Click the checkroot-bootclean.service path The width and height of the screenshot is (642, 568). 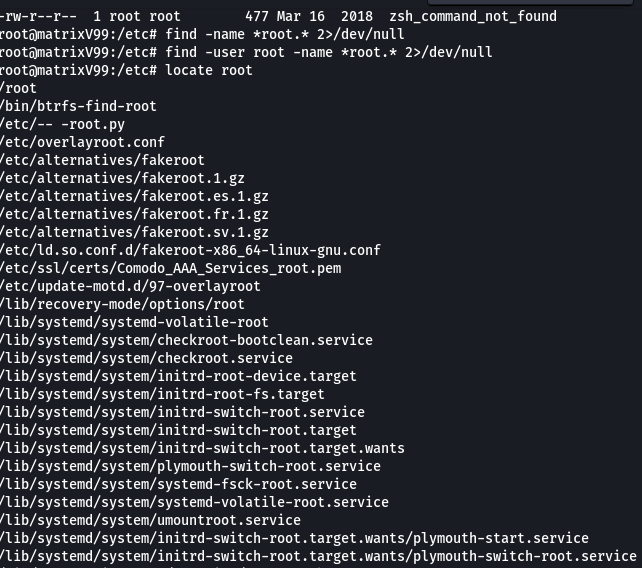[x=186, y=340]
